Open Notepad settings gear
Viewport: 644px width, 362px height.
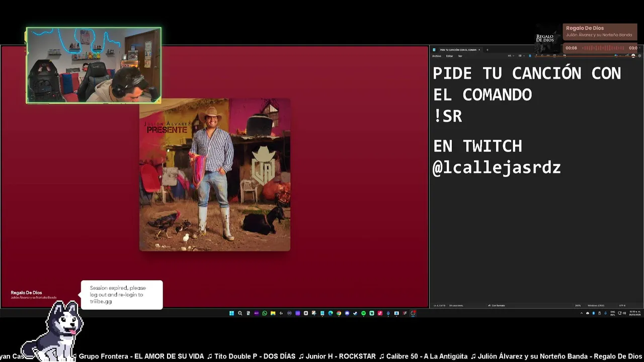(639, 56)
